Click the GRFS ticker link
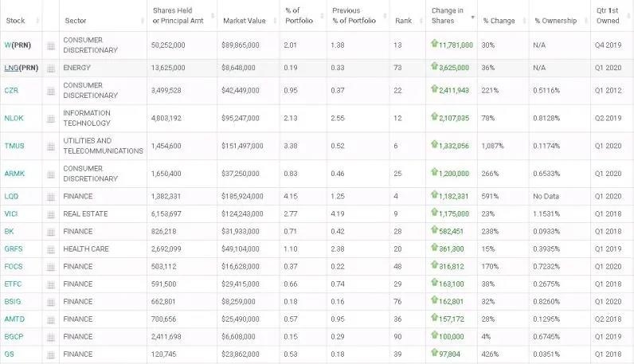634x364 pixels. click(x=14, y=249)
